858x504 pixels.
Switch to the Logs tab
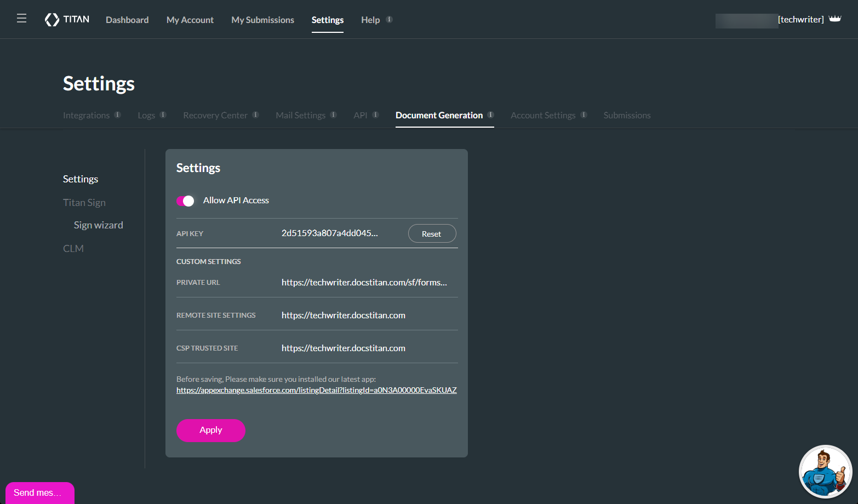click(x=146, y=115)
